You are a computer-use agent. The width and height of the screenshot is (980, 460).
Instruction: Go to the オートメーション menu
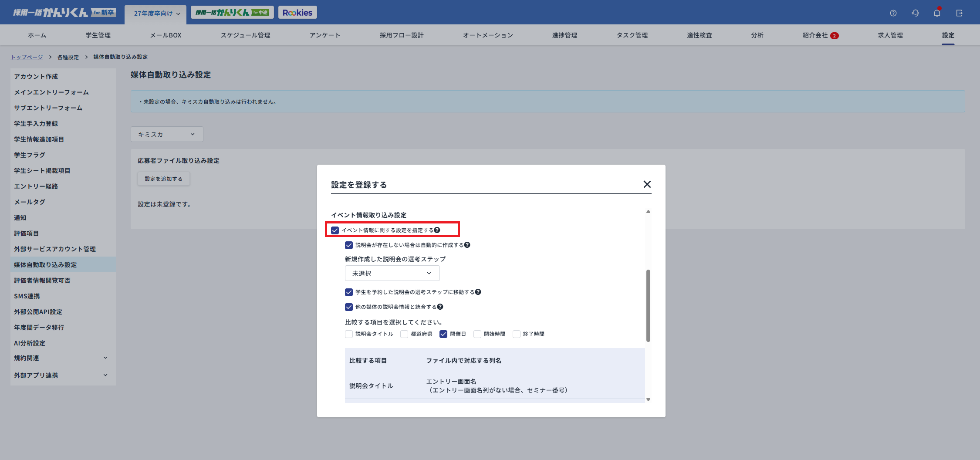tap(487, 35)
